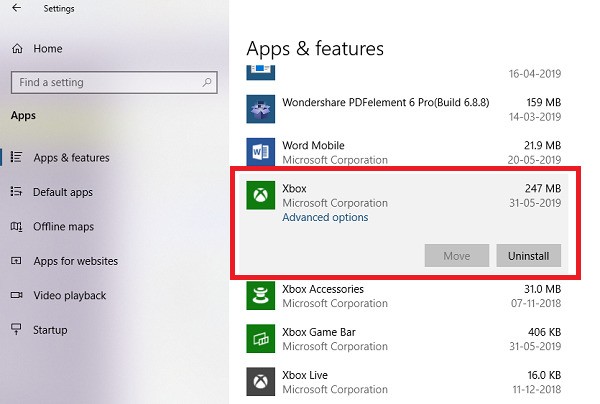Click the Xbox Accessories app icon
The image size is (600, 404).
261,296
